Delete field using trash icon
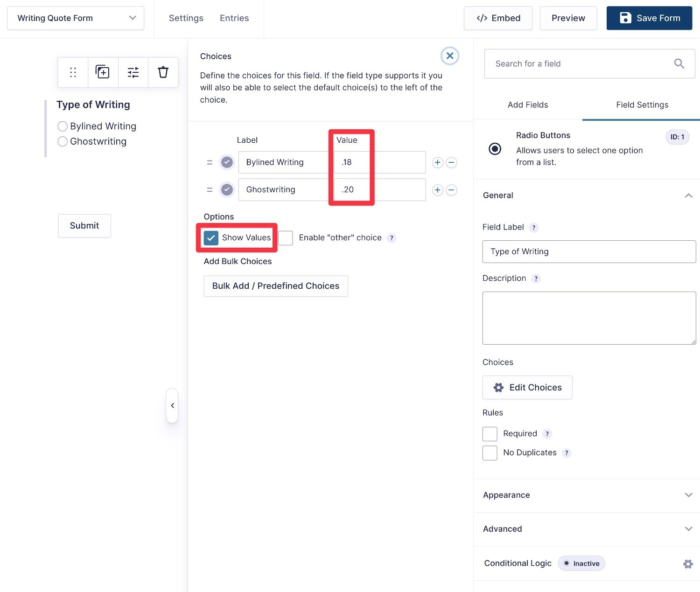The width and height of the screenshot is (700, 592). (x=163, y=72)
